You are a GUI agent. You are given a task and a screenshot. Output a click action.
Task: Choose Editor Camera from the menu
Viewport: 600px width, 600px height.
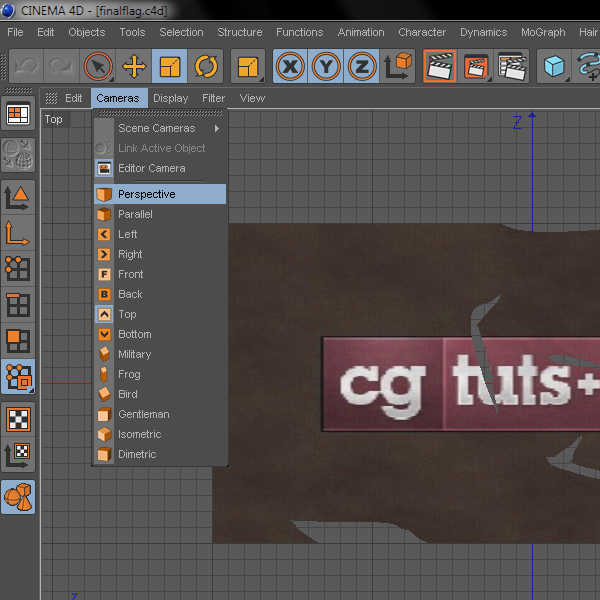pos(160,168)
